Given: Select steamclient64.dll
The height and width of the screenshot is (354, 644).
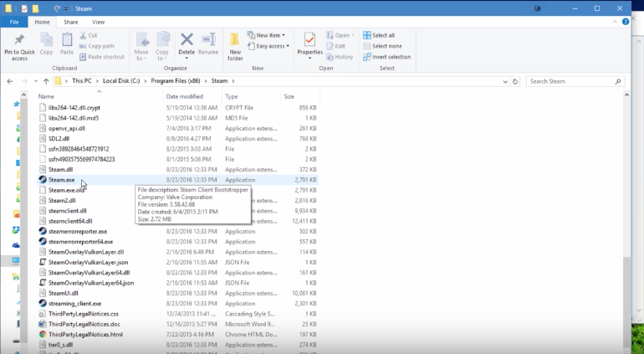Looking at the screenshot, I should (70, 221).
